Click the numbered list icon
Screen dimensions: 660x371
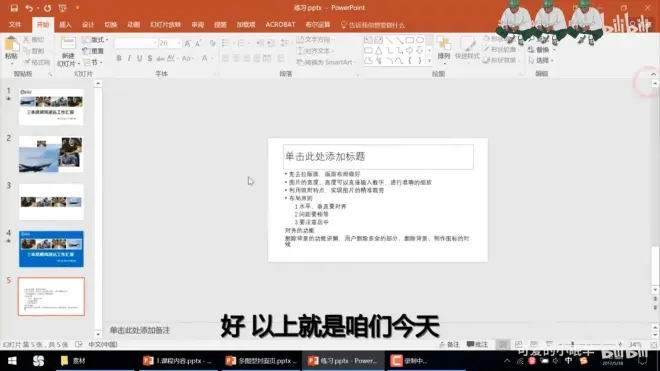pyautogui.click(x=241, y=43)
